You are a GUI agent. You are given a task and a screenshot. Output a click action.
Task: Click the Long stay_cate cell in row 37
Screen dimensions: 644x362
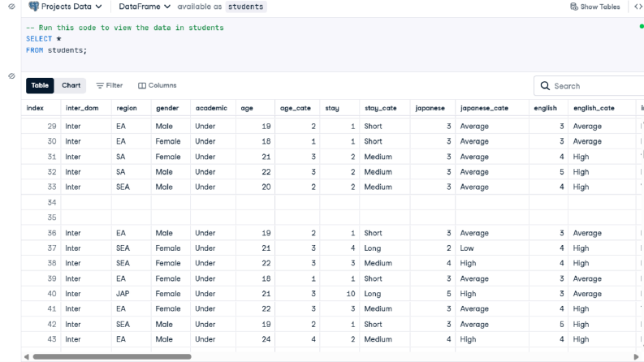click(385, 248)
